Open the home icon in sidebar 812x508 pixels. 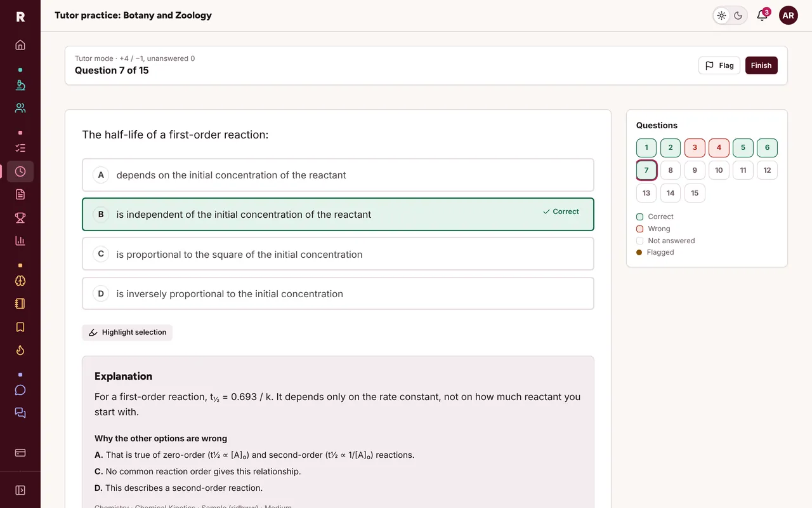(20, 45)
